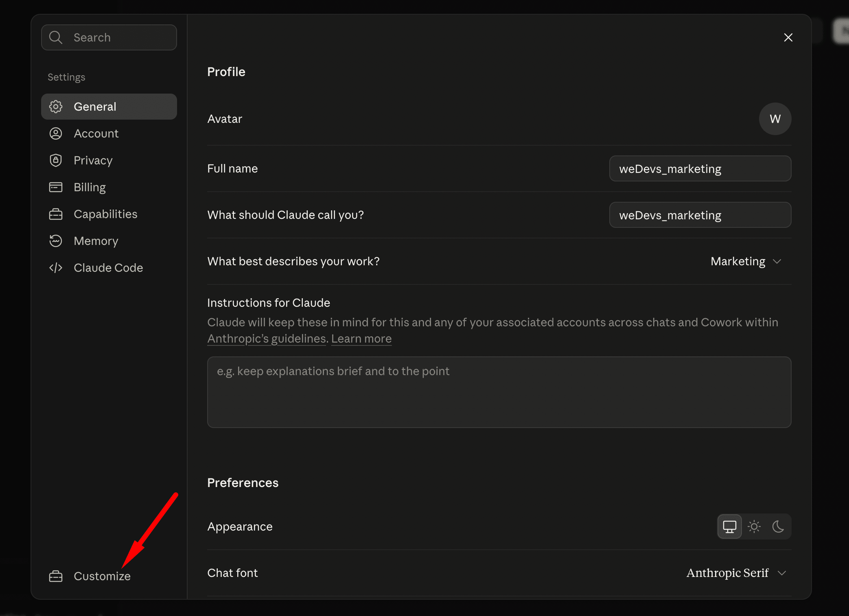This screenshot has width=849, height=616.
Task: Follow the Anthropic's guidelines link
Action: coord(267,339)
